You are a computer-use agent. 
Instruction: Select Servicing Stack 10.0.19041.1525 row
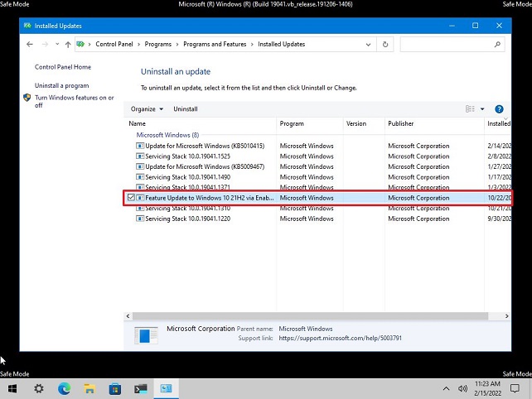click(187, 156)
